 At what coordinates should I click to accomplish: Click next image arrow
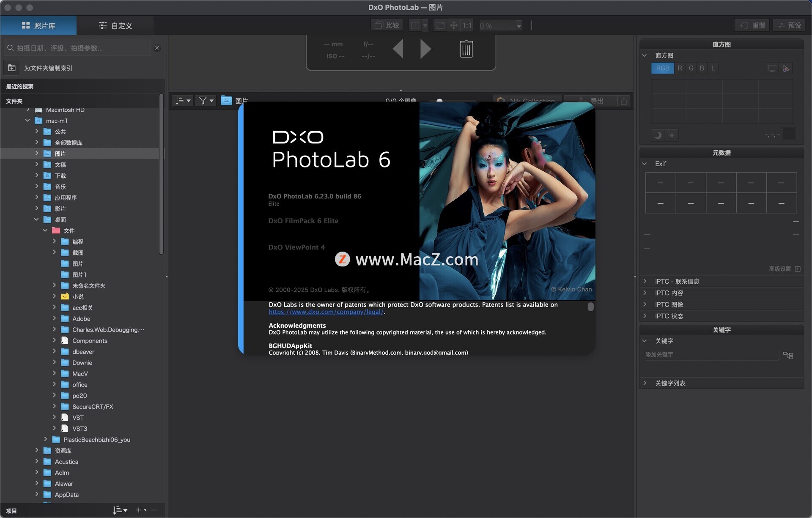pyautogui.click(x=425, y=49)
